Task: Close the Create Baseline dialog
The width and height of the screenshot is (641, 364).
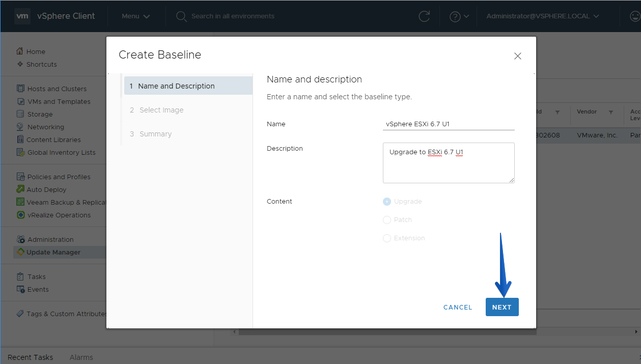Action: tap(518, 56)
